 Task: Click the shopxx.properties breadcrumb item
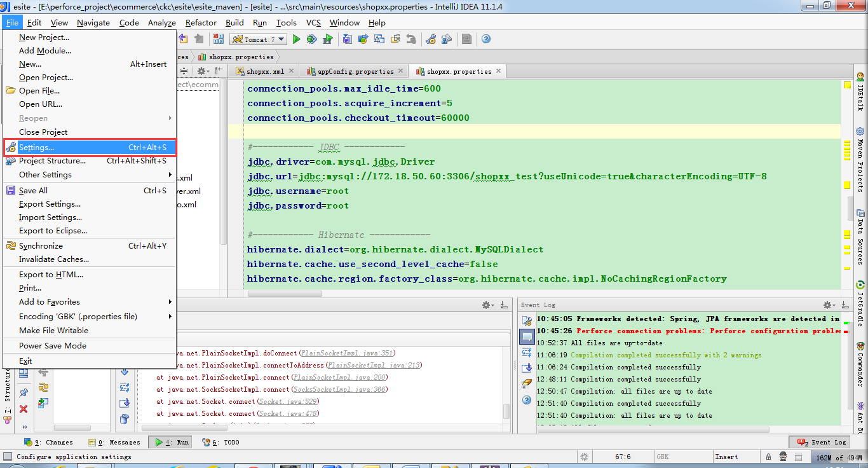tap(236, 57)
